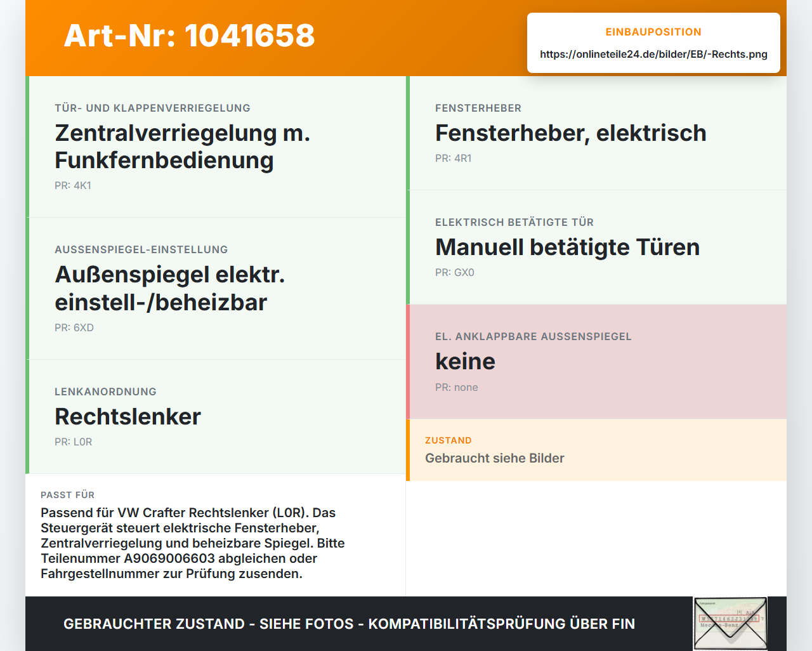The width and height of the screenshot is (812, 651).
Task: Click the ELEKTRISCH BETÄTIGTE TÜR label
Action: [x=514, y=222]
